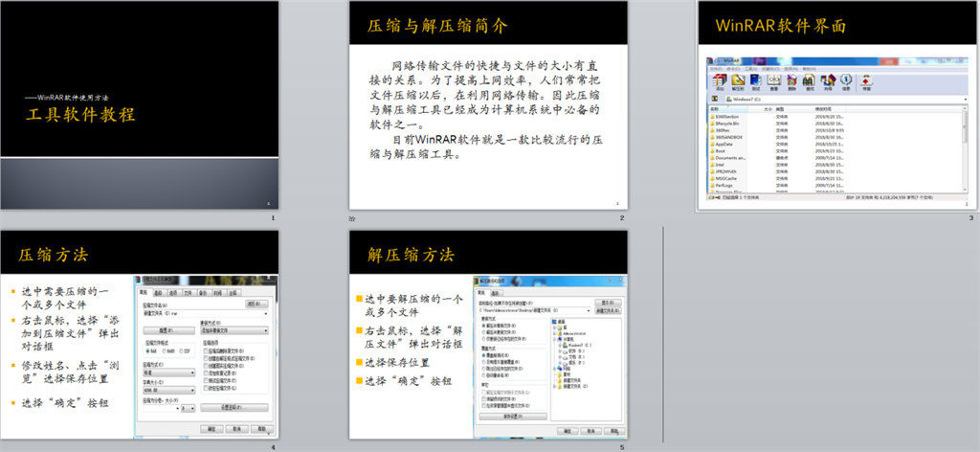Switch to the 高级 tab in extract dialog
The height and width of the screenshot is (452, 980).
(x=497, y=293)
